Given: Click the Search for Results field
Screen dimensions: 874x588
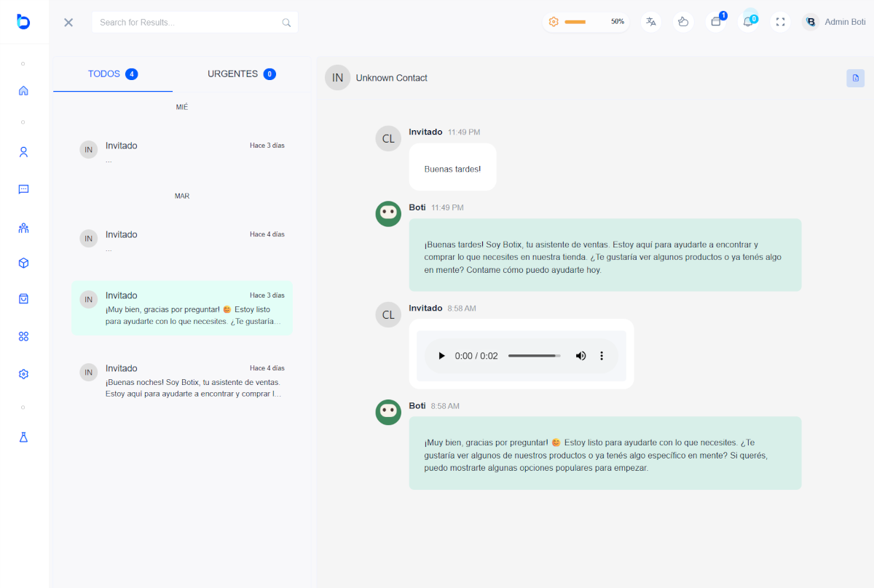Looking at the screenshot, I should click(x=189, y=23).
